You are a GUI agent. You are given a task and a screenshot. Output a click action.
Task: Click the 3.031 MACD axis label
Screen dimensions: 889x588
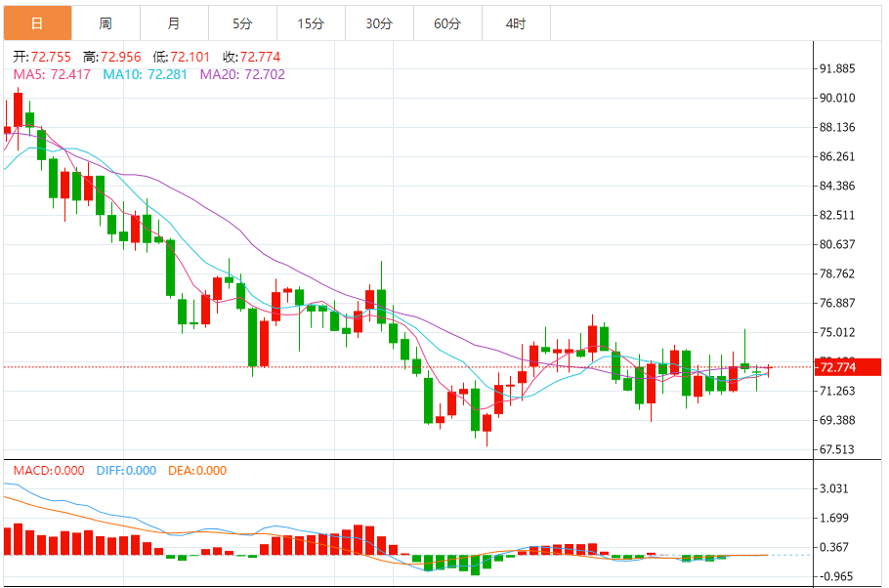tap(834, 488)
